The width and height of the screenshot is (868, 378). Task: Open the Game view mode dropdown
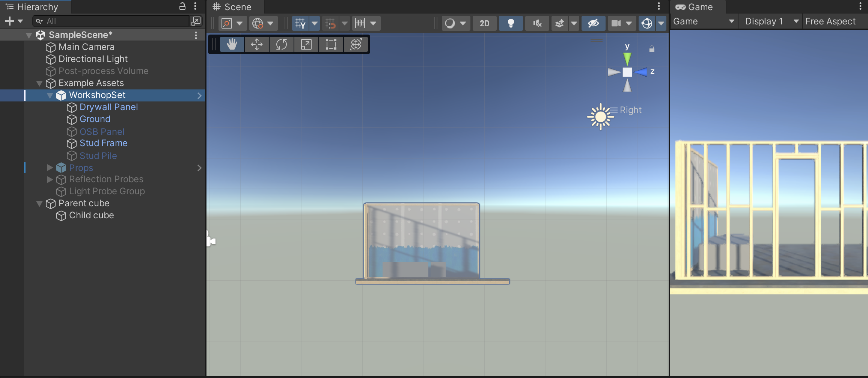[704, 21]
